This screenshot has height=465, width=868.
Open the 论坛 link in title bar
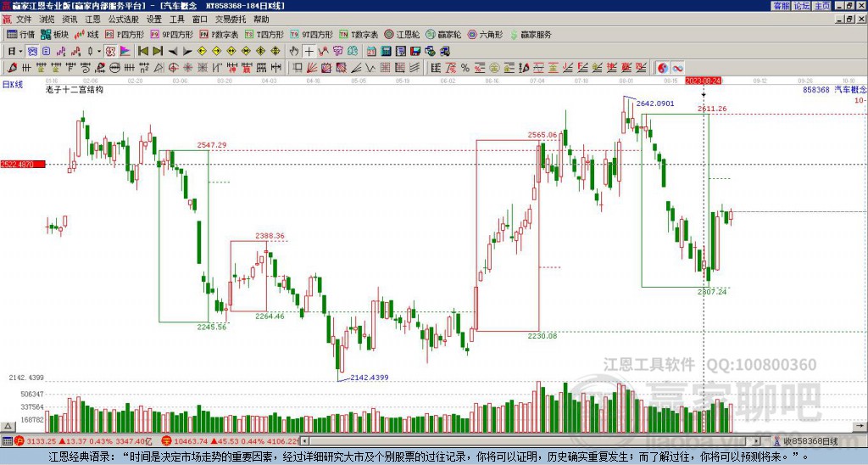pyautogui.click(x=801, y=6)
